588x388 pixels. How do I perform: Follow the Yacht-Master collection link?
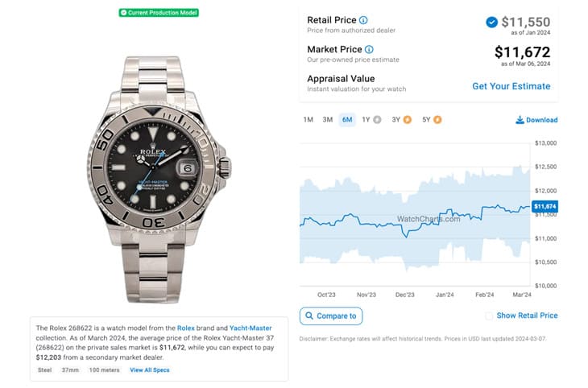click(251, 328)
